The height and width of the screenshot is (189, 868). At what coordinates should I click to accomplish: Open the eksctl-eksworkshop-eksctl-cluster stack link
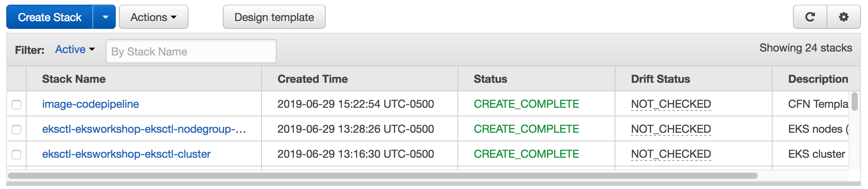pos(126,154)
